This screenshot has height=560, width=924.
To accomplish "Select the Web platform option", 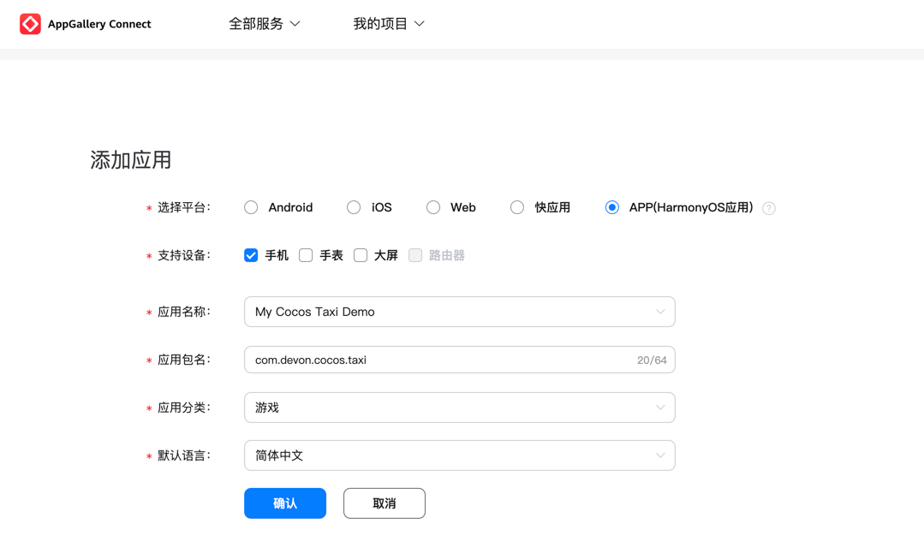I will (x=432, y=207).
